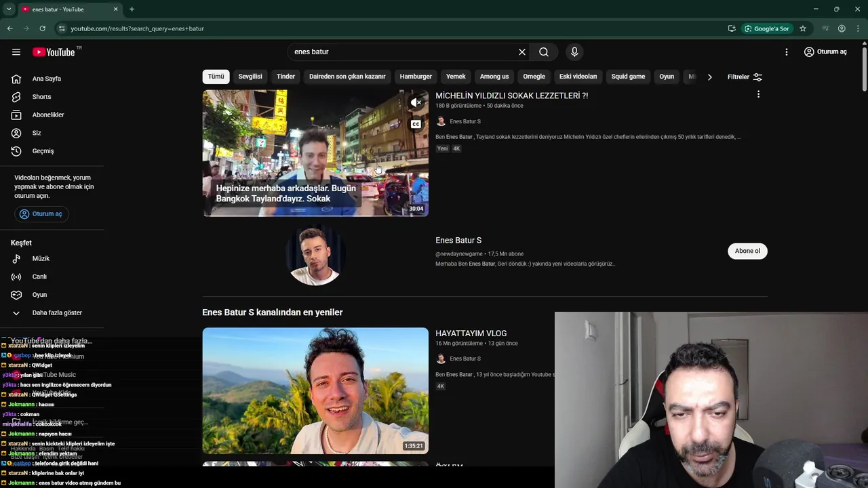Open the Enes Batur S channel link under the Michelin video
Image resolution: width=868 pixels, height=488 pixels.
coord(465,121)
